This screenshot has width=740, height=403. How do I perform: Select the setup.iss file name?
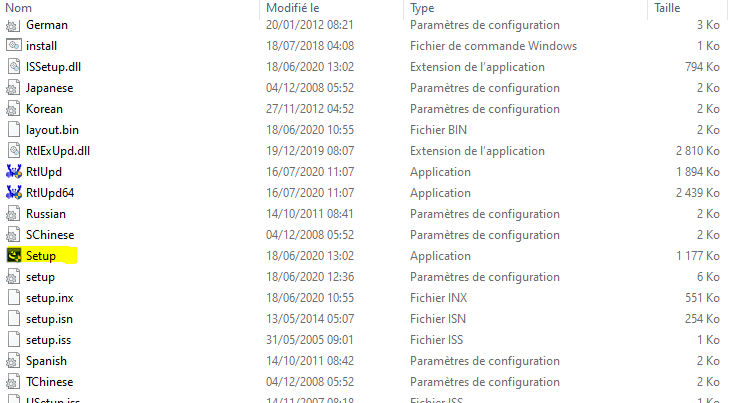tap(48, 340)
